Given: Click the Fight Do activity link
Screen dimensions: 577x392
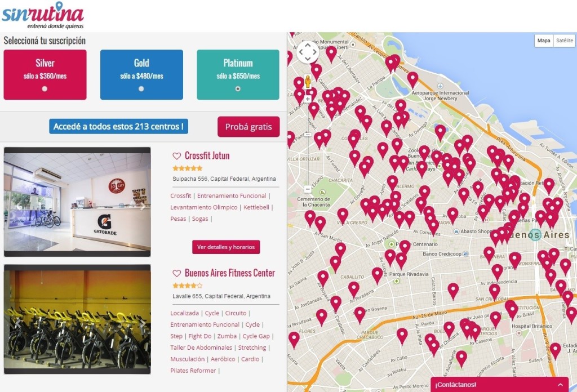Looking at the screenshot, I should tap(200, 336).
